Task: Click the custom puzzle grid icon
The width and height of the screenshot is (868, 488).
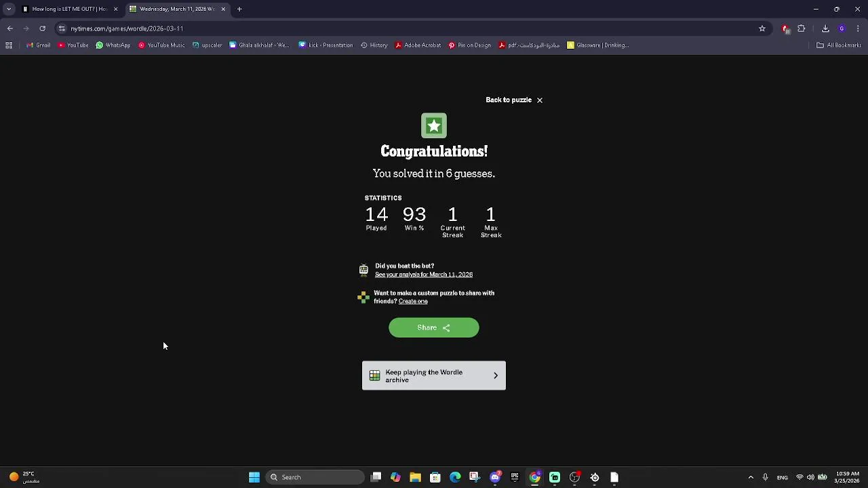Action: (363, 297)
